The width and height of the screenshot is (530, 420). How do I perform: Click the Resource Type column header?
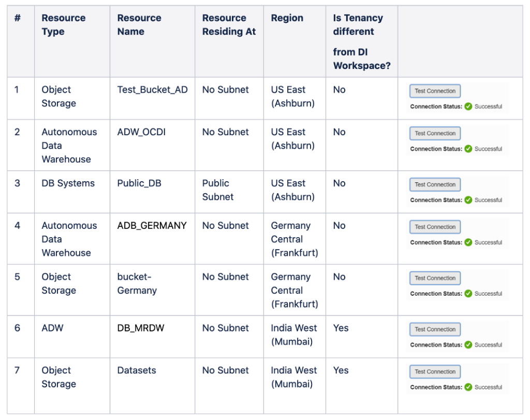click(x=63, y=25)
